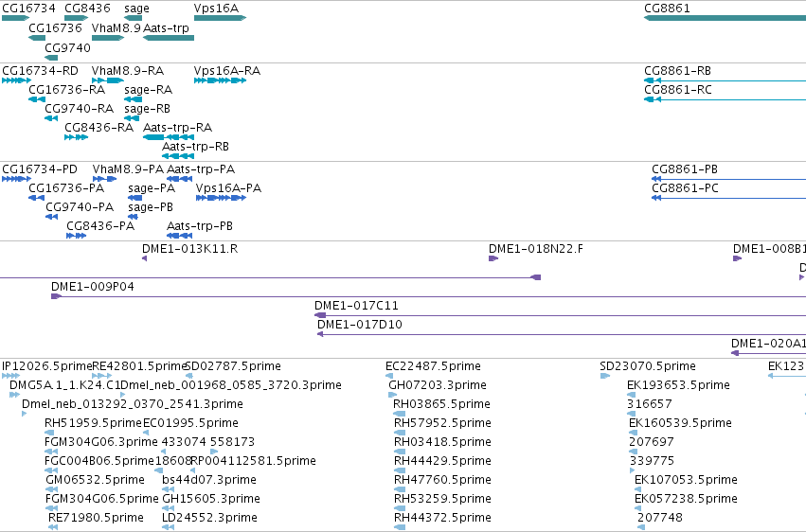The width and height of the screenshot is (806, 532).
Task: Click the Aats-trp-PB protein label
Action: pos(200,226)
